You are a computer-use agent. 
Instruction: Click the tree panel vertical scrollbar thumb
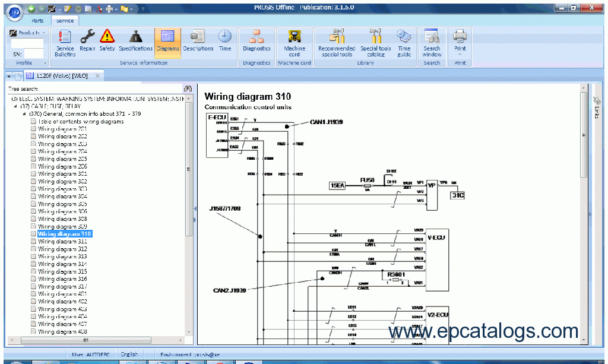[189, 169]
